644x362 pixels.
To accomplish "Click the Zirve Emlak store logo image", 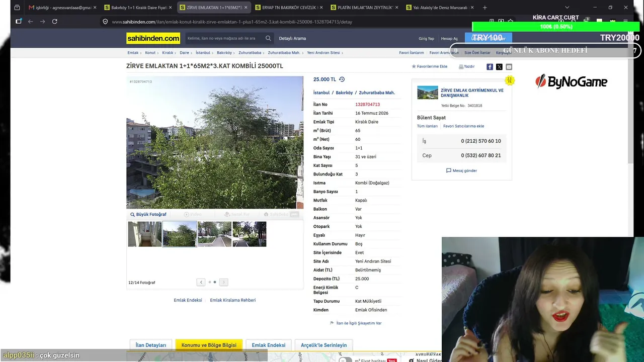I will click(x=428, y=93).
